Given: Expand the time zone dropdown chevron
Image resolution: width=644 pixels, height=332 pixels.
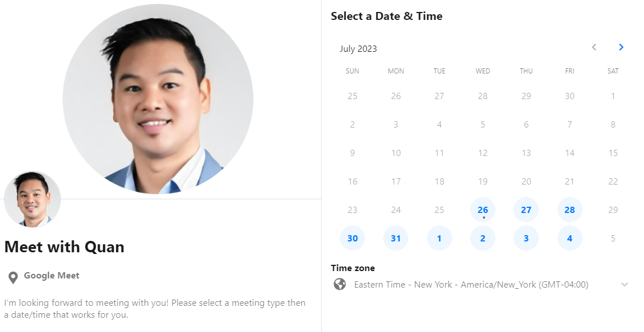Looking at the screenshot, I should click(624, 284).
